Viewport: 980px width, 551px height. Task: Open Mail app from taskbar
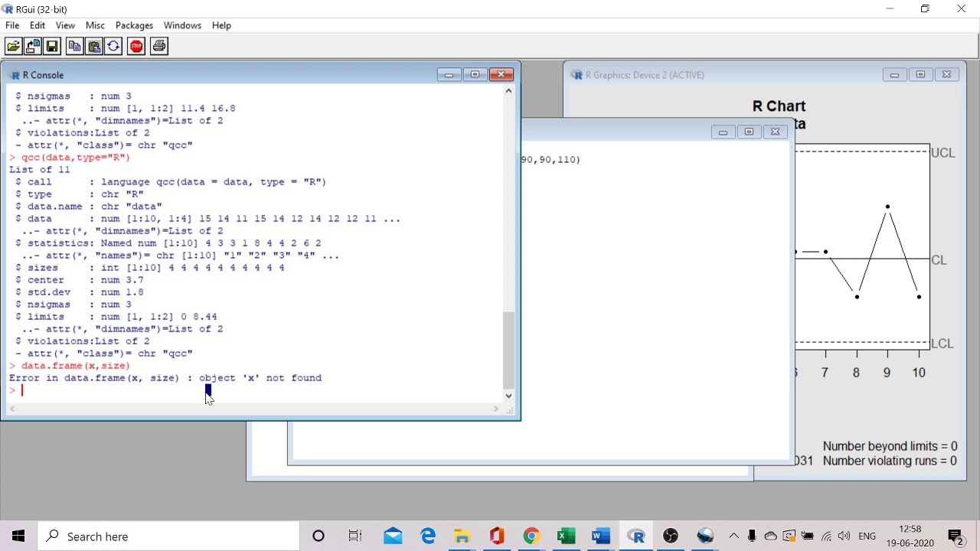tap(393, 536)
